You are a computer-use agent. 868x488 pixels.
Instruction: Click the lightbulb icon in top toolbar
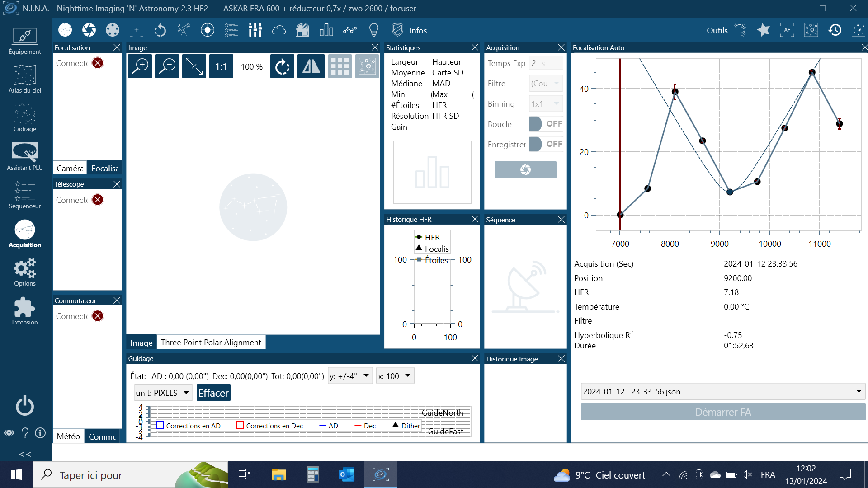click(x=373, y=30)
